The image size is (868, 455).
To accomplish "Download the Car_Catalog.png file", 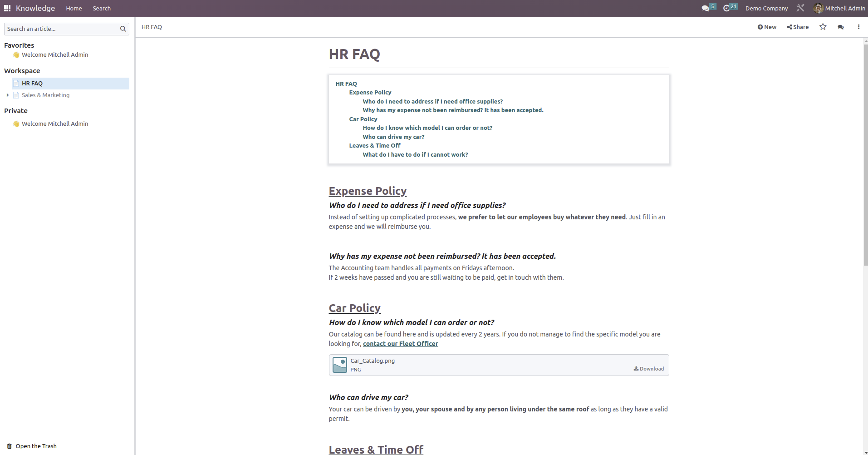I will tap(649, 369).
